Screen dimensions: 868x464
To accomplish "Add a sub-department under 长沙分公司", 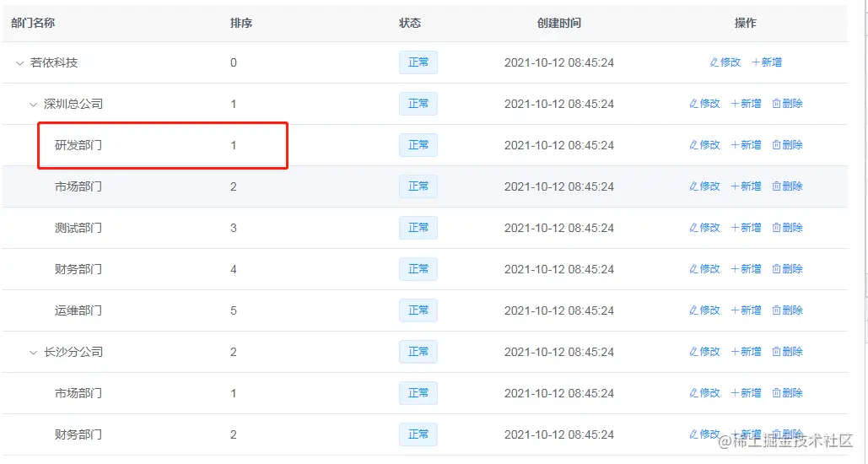I will click(747, 352).
